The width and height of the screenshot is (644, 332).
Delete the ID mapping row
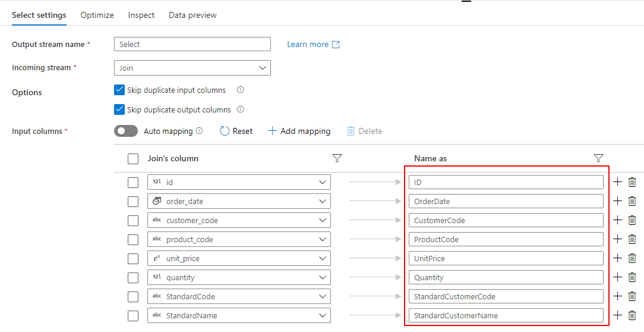point(632,182)
